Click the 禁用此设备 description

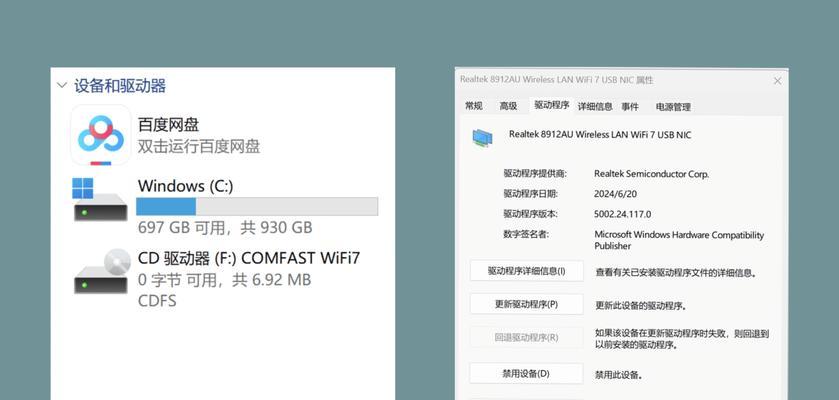click(x=617, y=375)
